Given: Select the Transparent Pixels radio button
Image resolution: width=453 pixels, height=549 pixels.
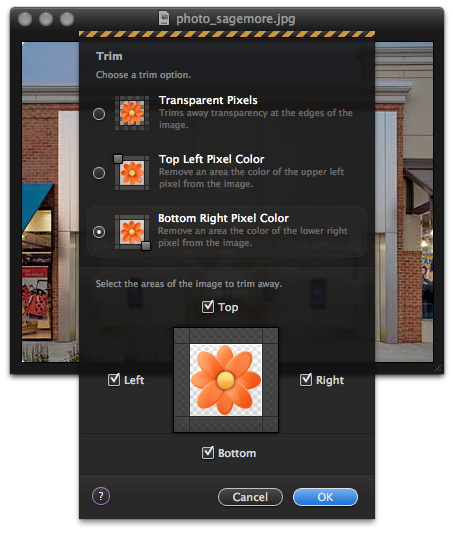Looking at the screenshot, I should (99, 114).
